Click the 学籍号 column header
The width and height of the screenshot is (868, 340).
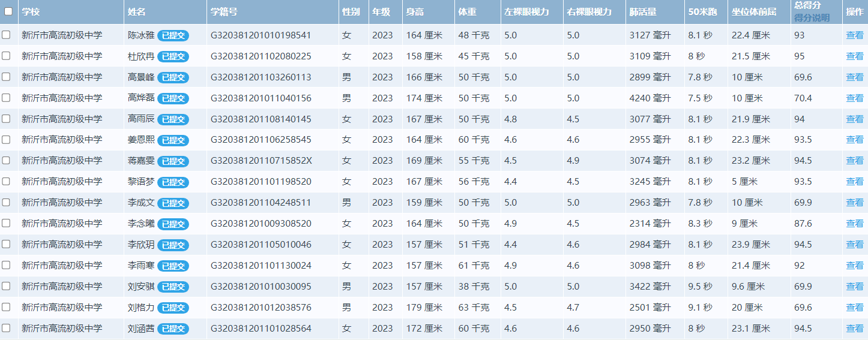(223, 12)
